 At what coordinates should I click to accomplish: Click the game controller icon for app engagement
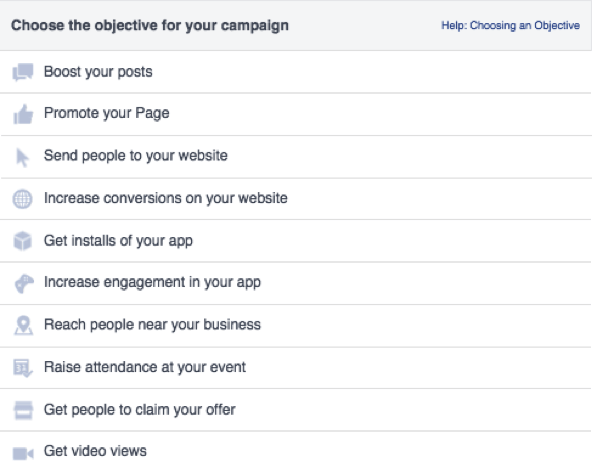click(x=24, y=284)
